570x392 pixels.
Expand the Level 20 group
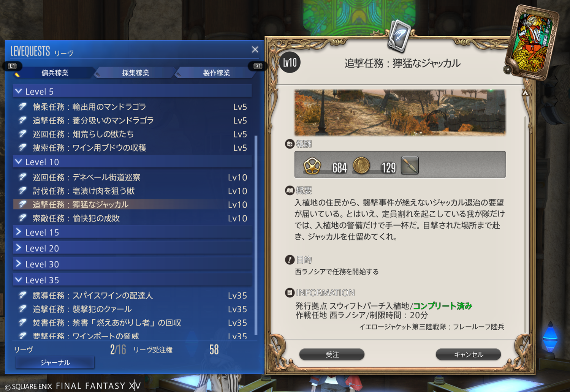pyautogui.click(x=133, y=248)
